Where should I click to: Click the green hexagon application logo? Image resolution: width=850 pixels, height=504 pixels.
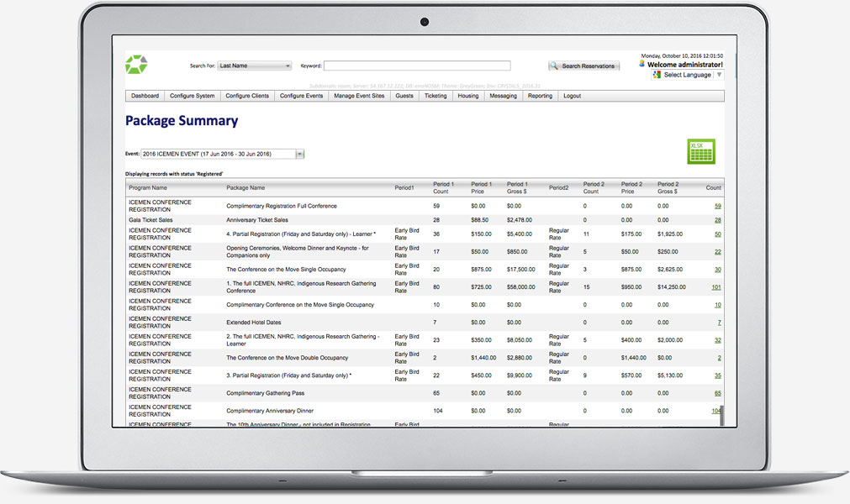[136, 65]
